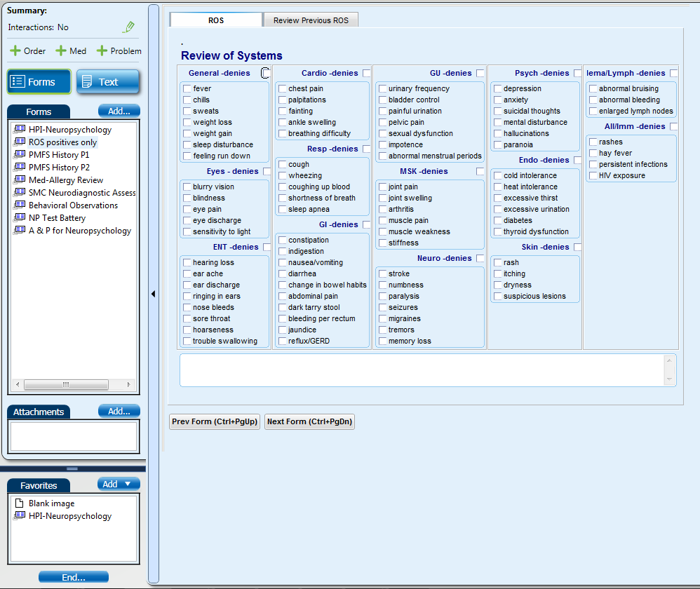Click the green plus Med icon
The width and height of the screenshot is (700, 589).
[x=61, y=51]
